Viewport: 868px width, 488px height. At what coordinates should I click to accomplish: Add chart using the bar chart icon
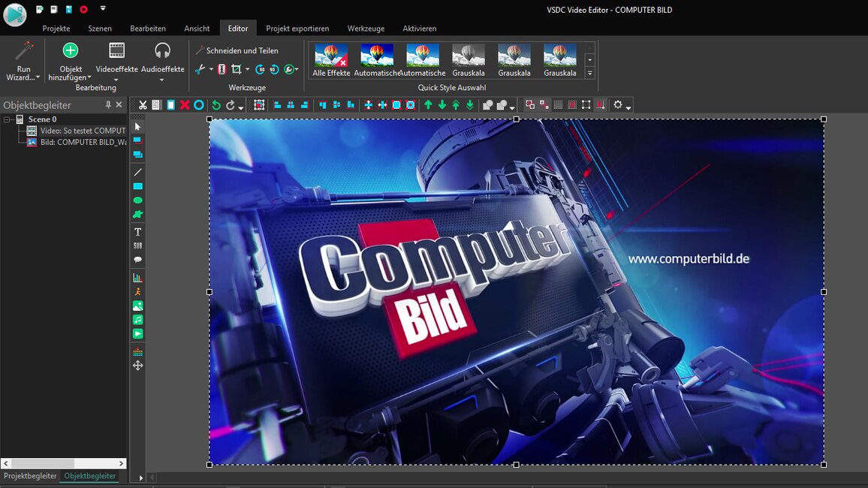[x=137, y=278]
